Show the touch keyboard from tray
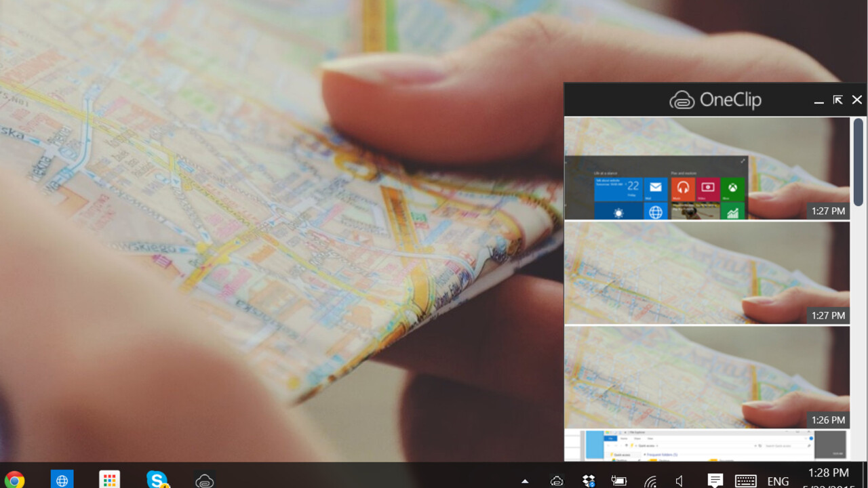This screenshot has height=488, width=868. (745, 481)
